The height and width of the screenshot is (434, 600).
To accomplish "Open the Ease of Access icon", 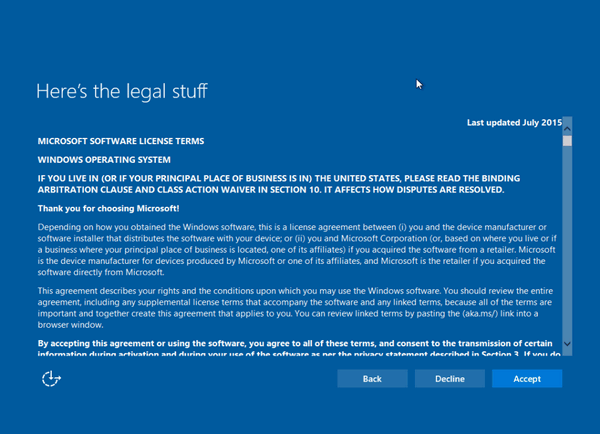I will [51, 379].
